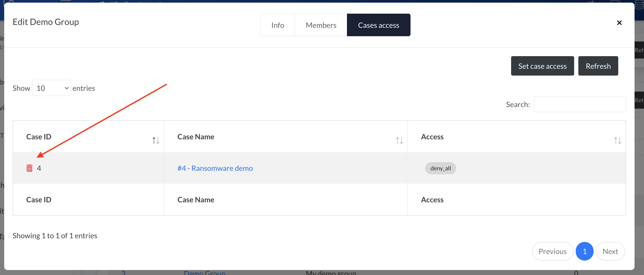Go to the Next page
This screenshot has width=644, height=275.
click(x=610, y=251)
